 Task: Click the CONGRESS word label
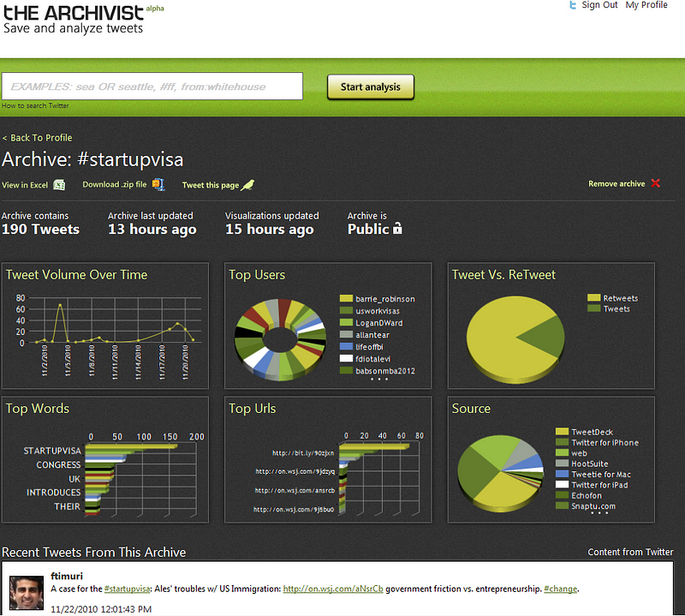pos(58,464)
